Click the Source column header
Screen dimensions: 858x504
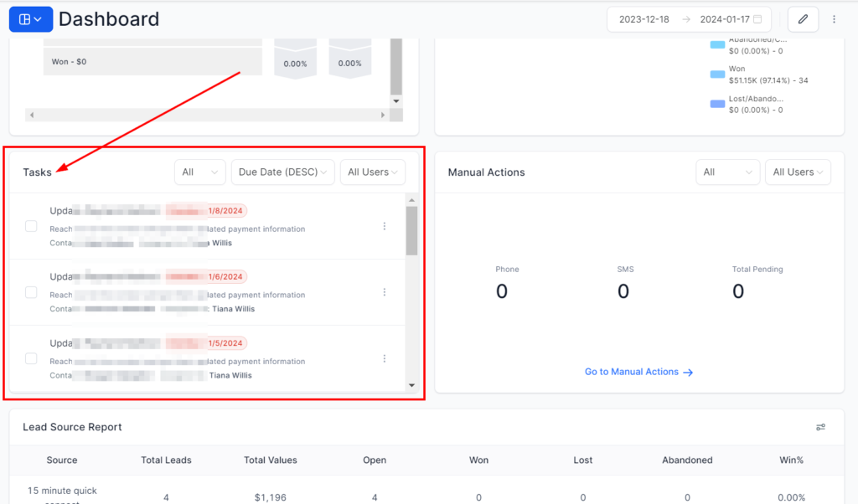point(62,460)
